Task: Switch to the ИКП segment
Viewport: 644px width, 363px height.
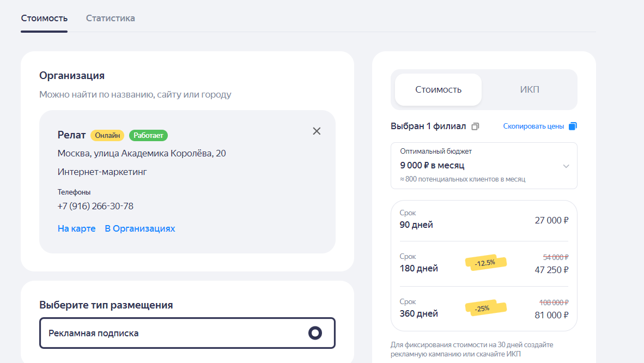Action: [x=530, y=89]
